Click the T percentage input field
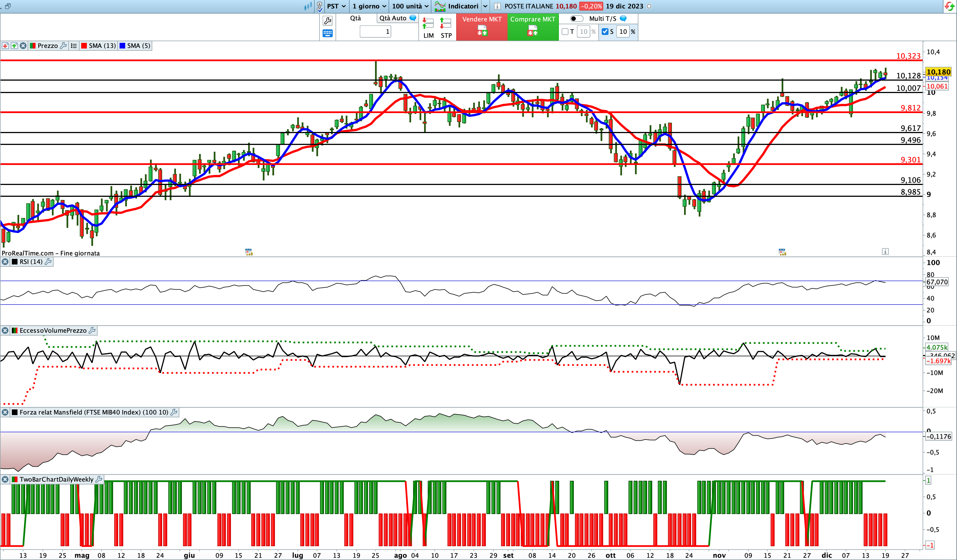The image size is (957, 560). tap(583, 32)
